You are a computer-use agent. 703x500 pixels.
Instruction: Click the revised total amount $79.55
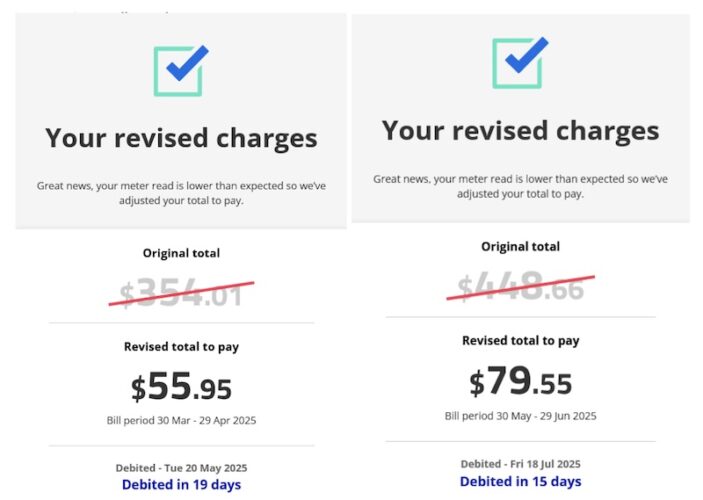coord(520,381)
